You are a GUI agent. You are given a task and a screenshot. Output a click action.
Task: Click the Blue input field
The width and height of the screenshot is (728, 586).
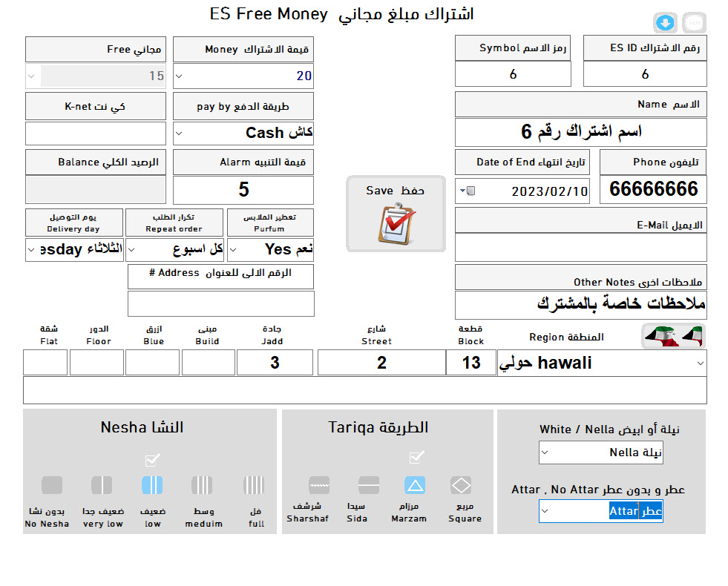click(152, 363)
